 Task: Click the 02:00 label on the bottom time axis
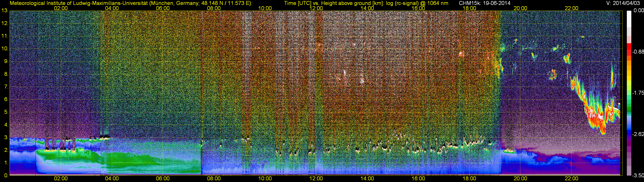[61, 179]
